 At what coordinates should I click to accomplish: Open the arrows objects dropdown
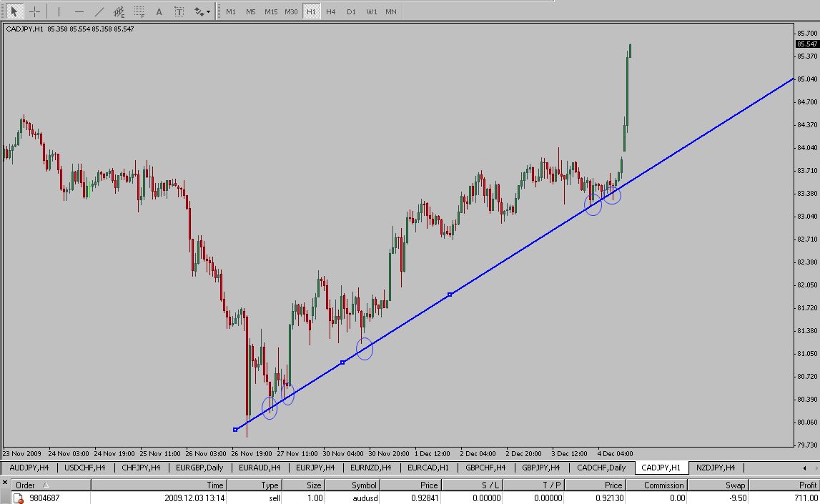pos(202,11)
